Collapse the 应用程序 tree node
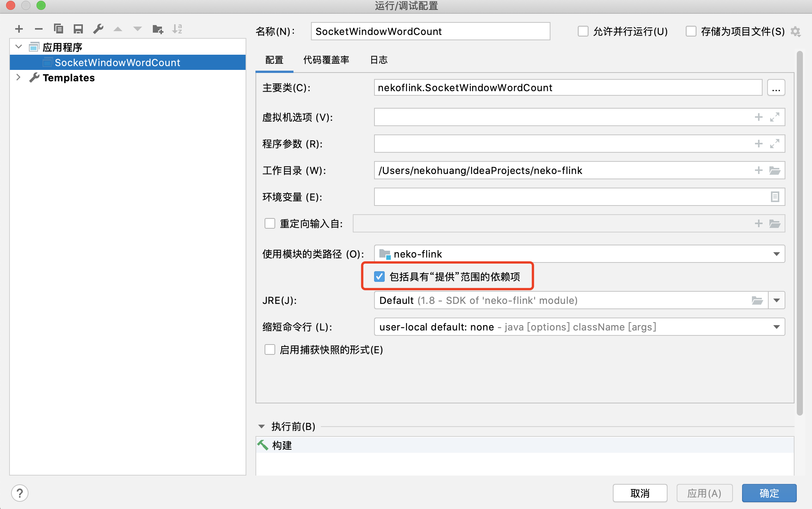Screen dimensions: 812x509 (x=19, y=47)
